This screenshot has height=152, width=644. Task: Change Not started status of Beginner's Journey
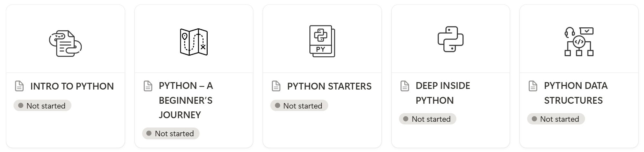pos(171,133)
